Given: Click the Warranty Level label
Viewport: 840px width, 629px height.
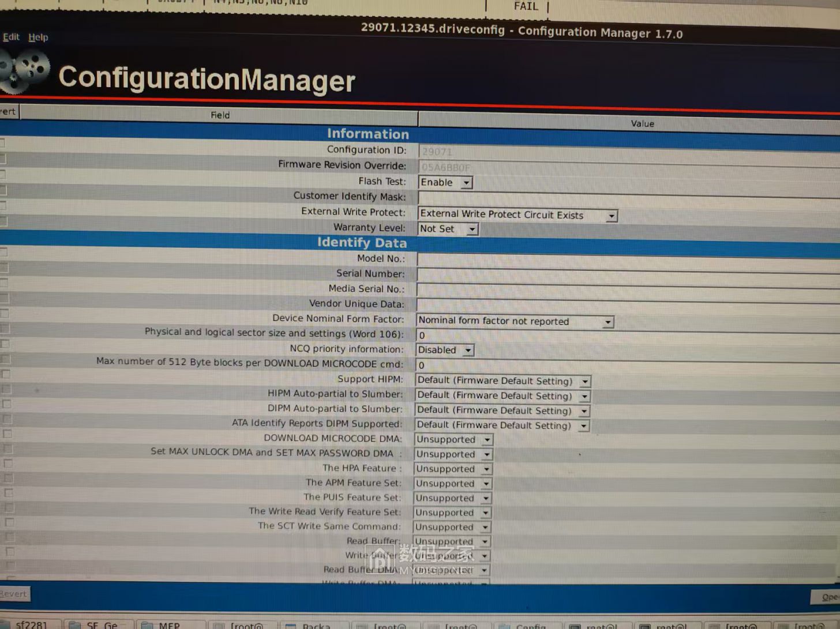Looking at the screenshot, I should 369,227.
